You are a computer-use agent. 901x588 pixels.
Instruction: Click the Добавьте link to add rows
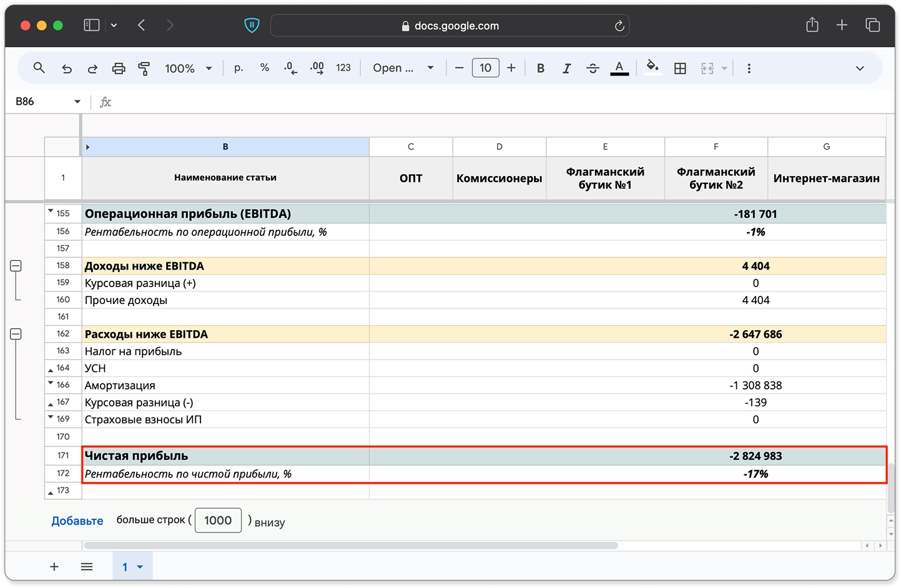click(x=77, y=521)
